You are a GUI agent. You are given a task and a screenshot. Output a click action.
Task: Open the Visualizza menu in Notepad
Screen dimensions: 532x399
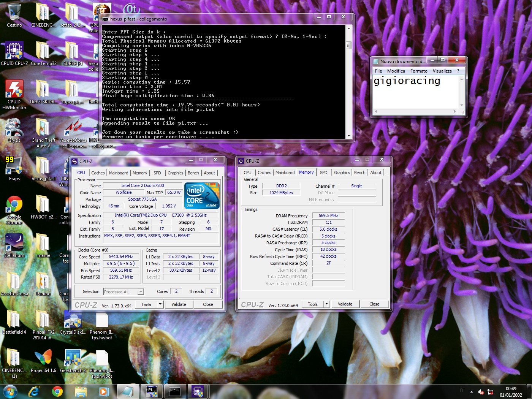442,71
